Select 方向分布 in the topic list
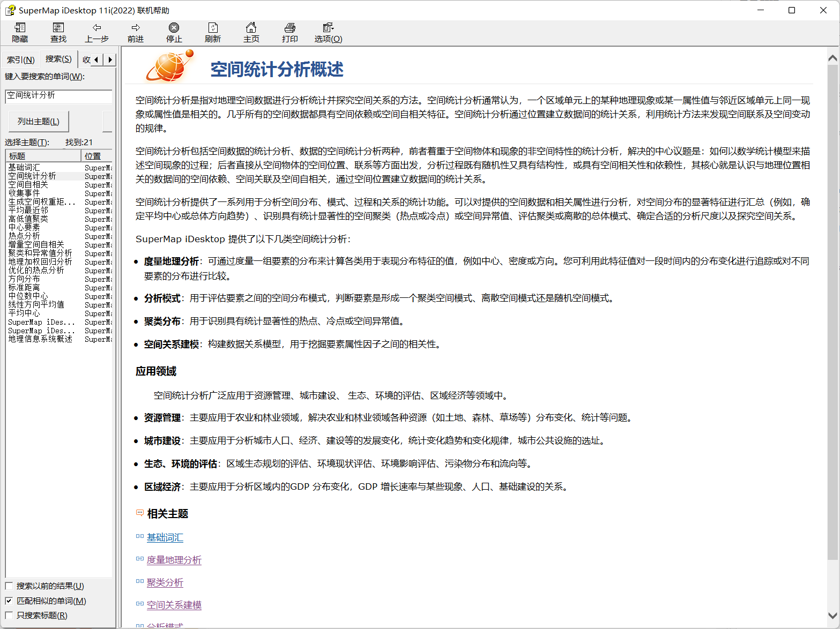Viewport: 840px width, 629px height. click(x=24, y=279)
